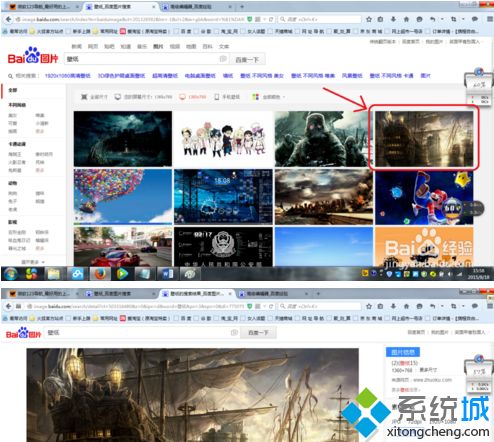Go to home page in lower browser
The width and height of the screenshot is (494, 442).
(406, 306)
